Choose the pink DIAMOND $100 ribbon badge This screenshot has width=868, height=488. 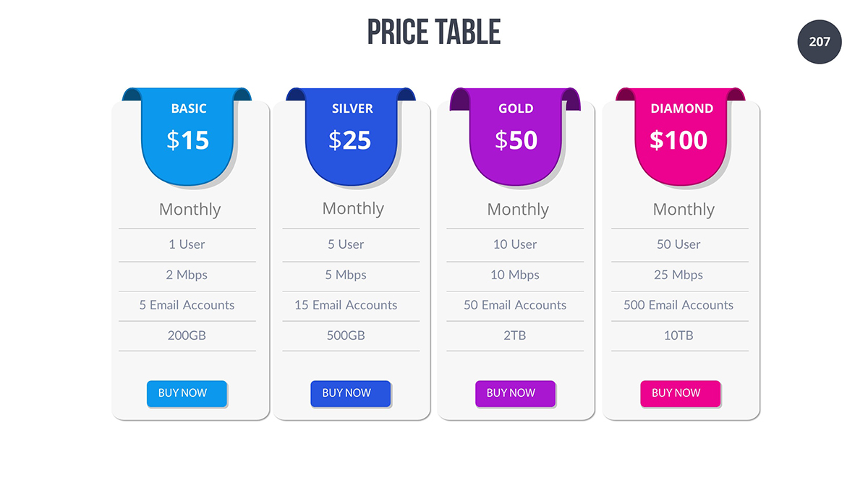click(x=681, y=134)
